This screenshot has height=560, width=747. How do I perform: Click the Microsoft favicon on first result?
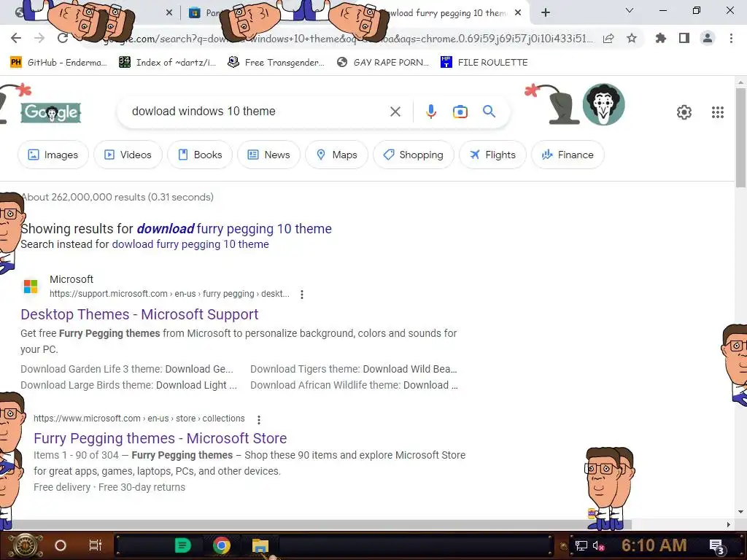[x=31, y=287]
